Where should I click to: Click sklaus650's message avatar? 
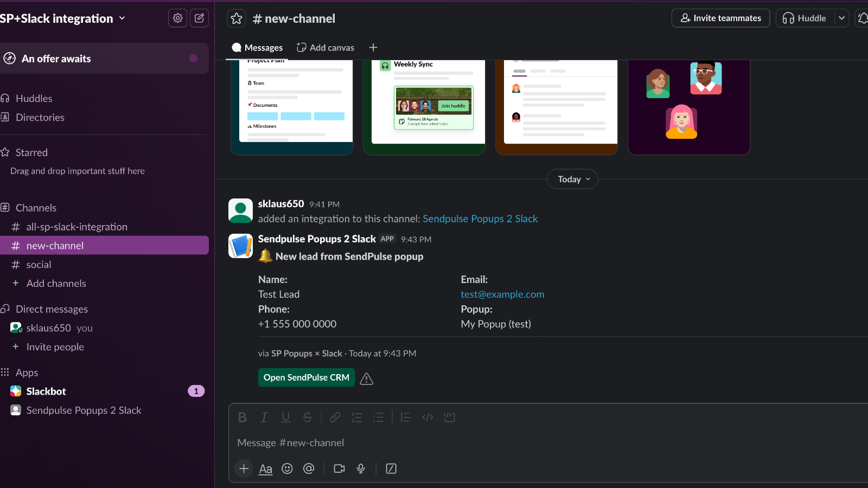[x=240, y=210]
